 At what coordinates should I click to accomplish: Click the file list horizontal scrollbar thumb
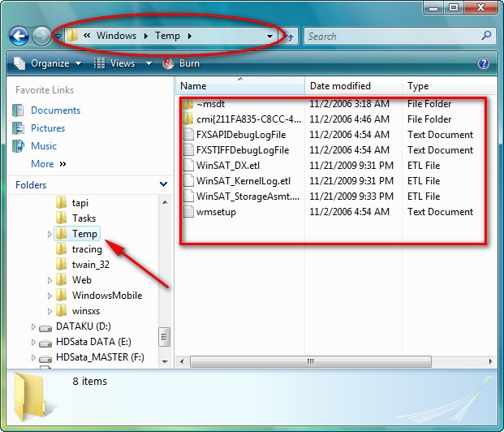point(311,361)
